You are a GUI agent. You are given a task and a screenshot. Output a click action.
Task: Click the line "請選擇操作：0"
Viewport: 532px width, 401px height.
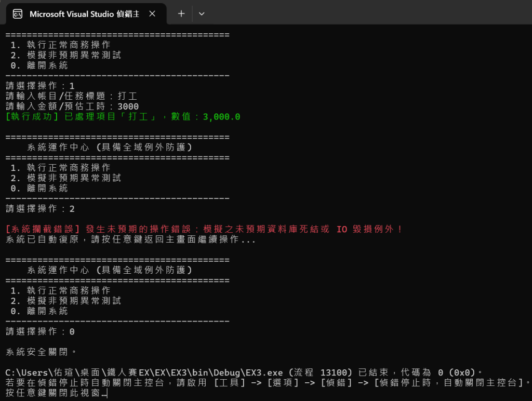click(40, 331)
